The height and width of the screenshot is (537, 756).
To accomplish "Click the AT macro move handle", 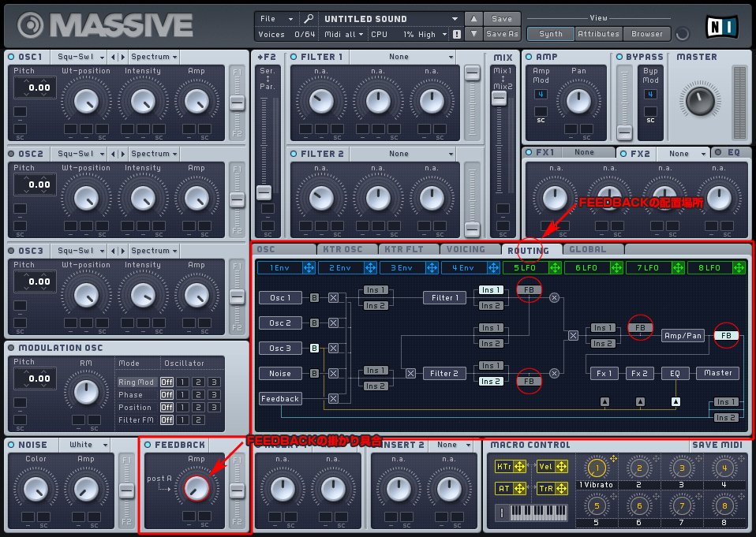I will click(519, 488).
